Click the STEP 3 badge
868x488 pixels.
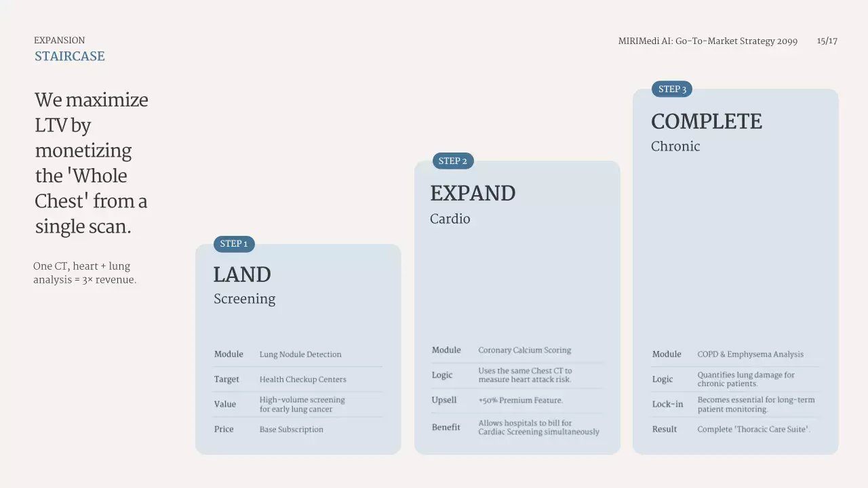672,89
